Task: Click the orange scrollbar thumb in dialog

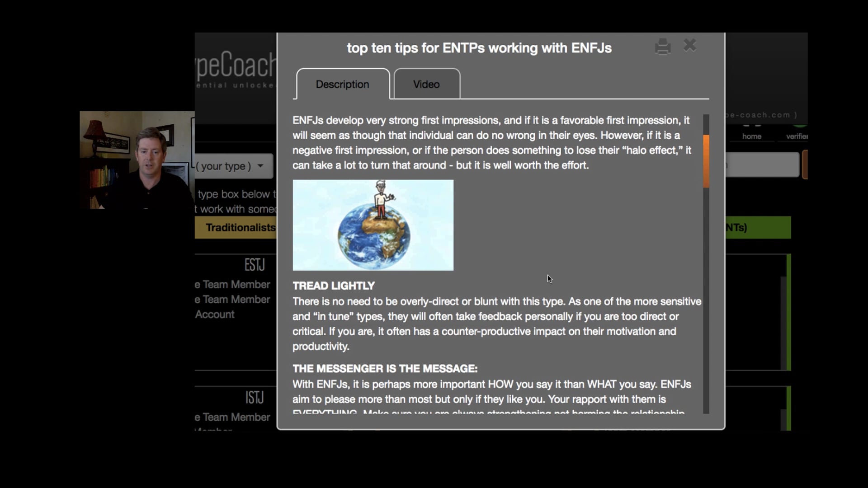Action: point(706,160)
